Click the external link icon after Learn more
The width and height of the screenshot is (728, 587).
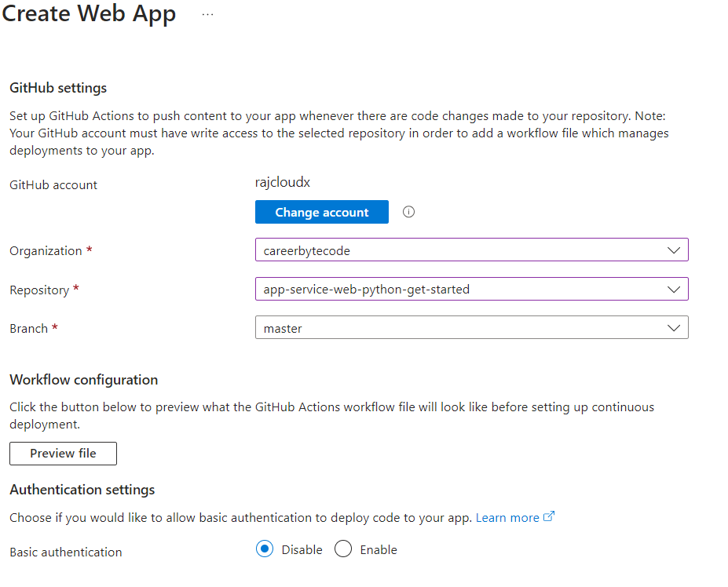pos(547,516)
